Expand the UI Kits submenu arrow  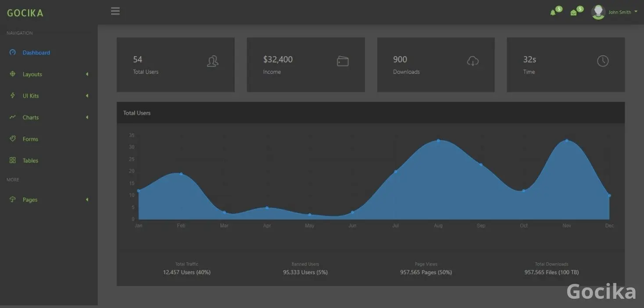coord(87,96)
